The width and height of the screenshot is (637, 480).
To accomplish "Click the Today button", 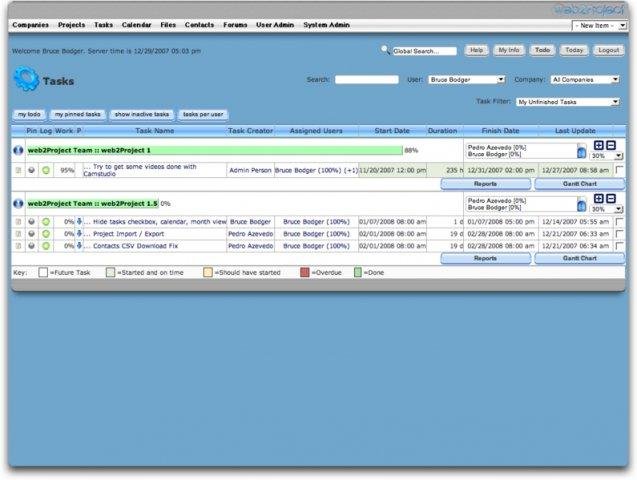I will coord(574,50).
